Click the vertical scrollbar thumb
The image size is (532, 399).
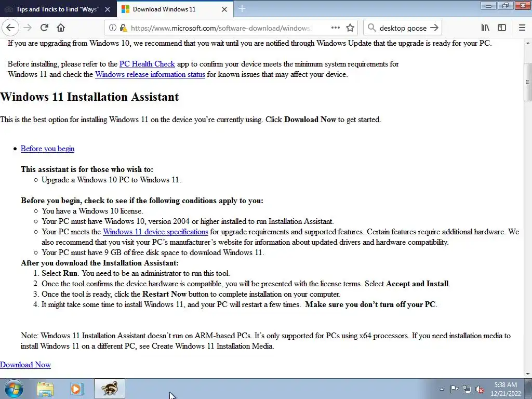pos(527,82)
